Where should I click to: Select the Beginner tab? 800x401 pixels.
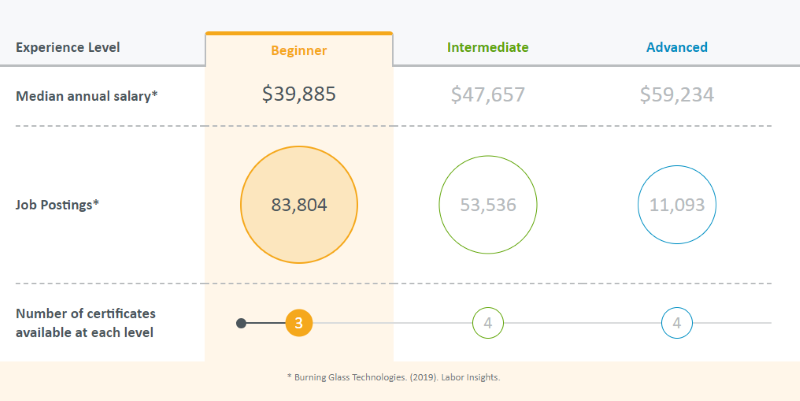[x=299, y=50]
